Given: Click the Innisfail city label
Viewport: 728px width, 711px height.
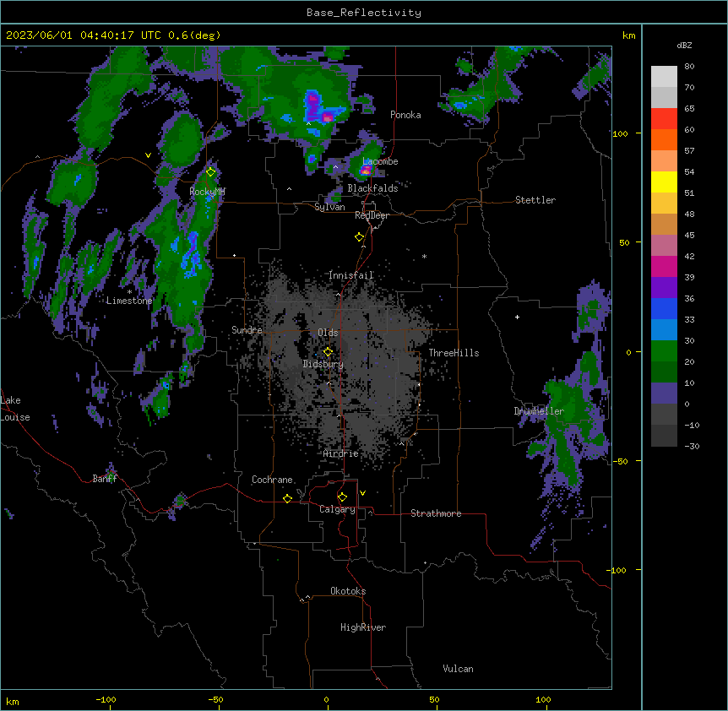Looking at the screenshot, I should tap(351, 275).
